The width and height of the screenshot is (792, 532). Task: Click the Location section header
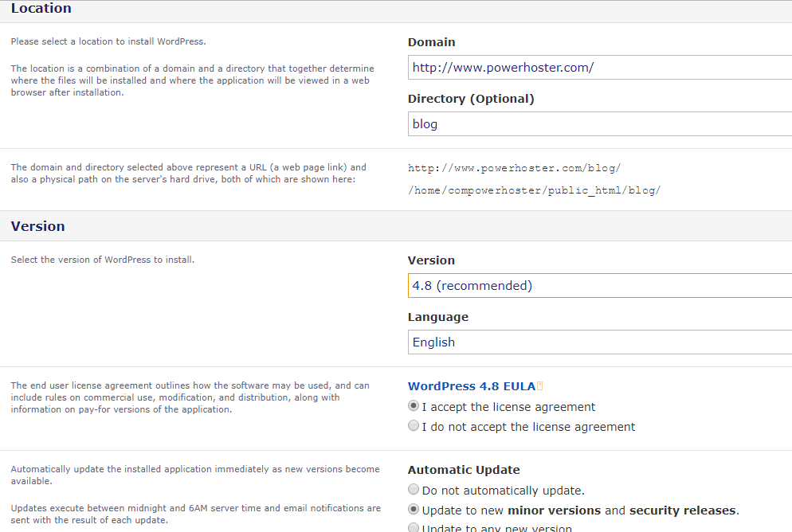41,9
